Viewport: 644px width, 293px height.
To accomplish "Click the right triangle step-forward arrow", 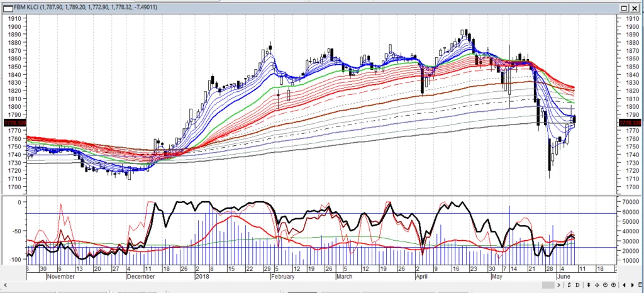I will pos(633,285).
